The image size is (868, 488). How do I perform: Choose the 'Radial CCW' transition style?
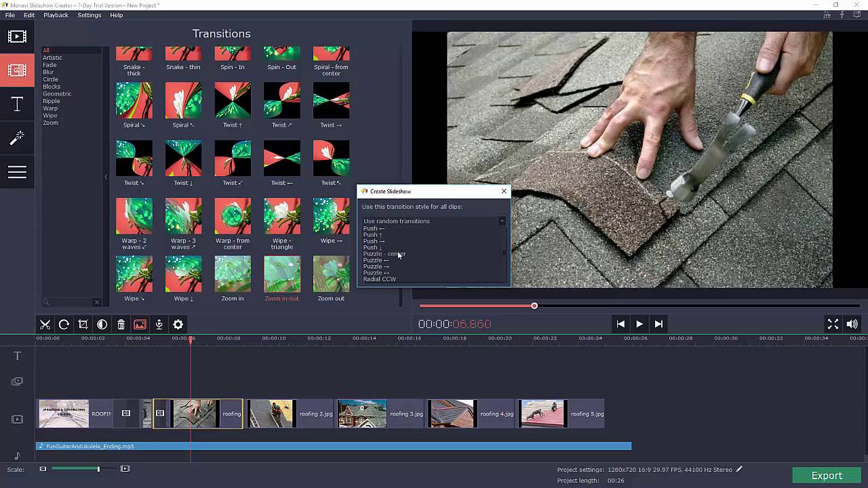(380, 279)
